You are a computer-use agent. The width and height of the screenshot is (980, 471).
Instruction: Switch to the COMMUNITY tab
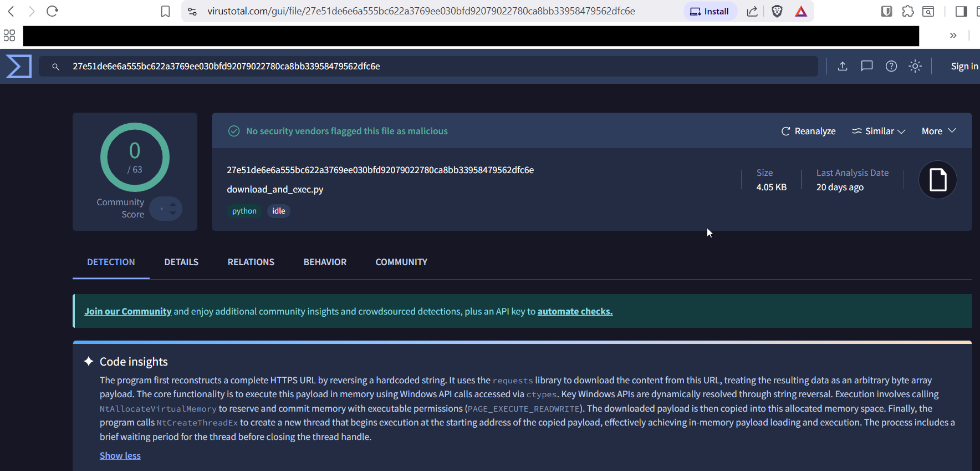(401, 262)
